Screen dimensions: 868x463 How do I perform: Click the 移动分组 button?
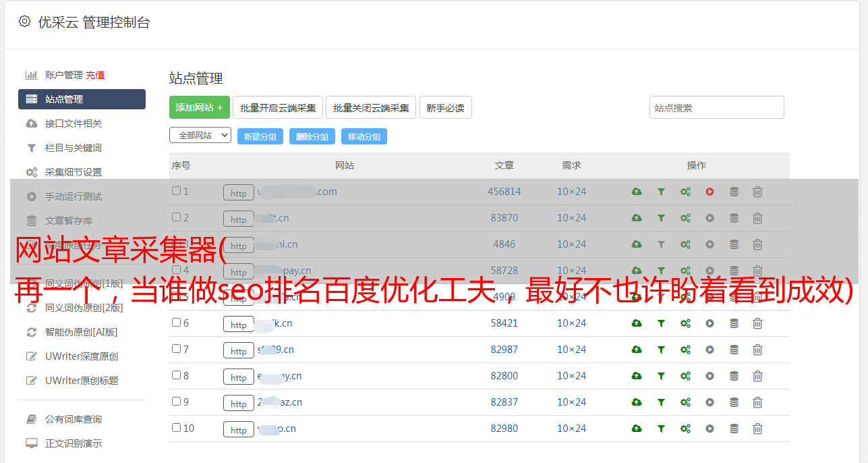point(364,136)
